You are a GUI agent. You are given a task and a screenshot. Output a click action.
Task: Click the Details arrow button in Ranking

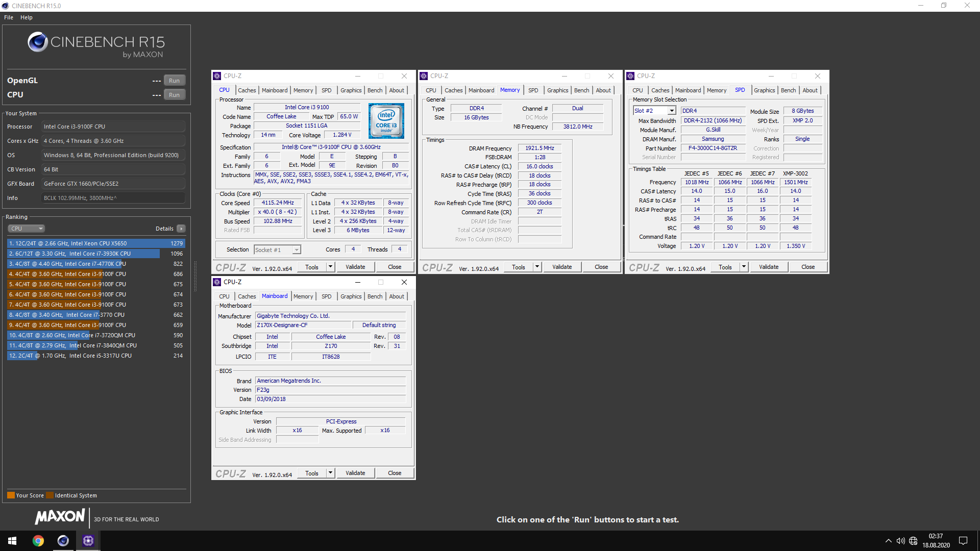click(x=181, y=229)
